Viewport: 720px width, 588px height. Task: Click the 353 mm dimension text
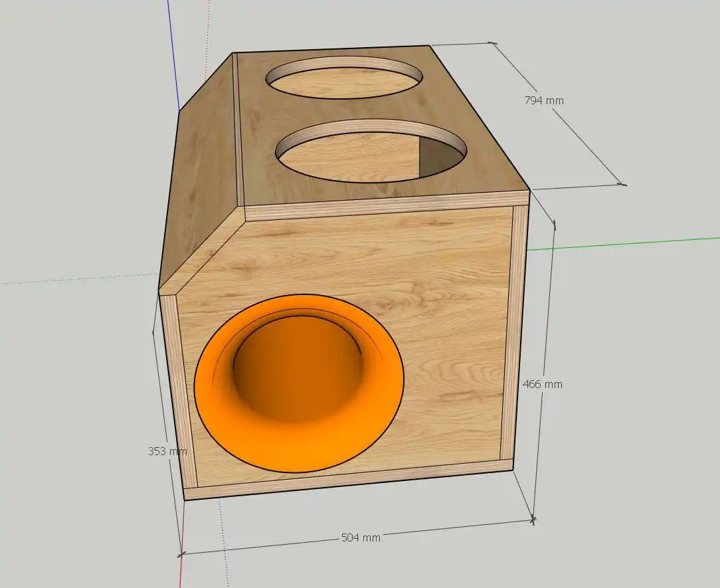[x=167, y=450]
